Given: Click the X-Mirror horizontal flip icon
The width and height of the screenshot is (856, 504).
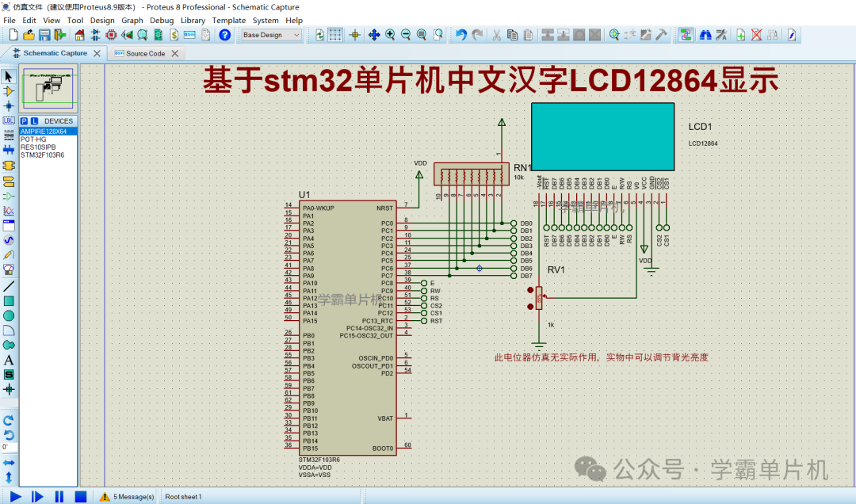Looking at the screenshot, I should [x=8, y=463].
